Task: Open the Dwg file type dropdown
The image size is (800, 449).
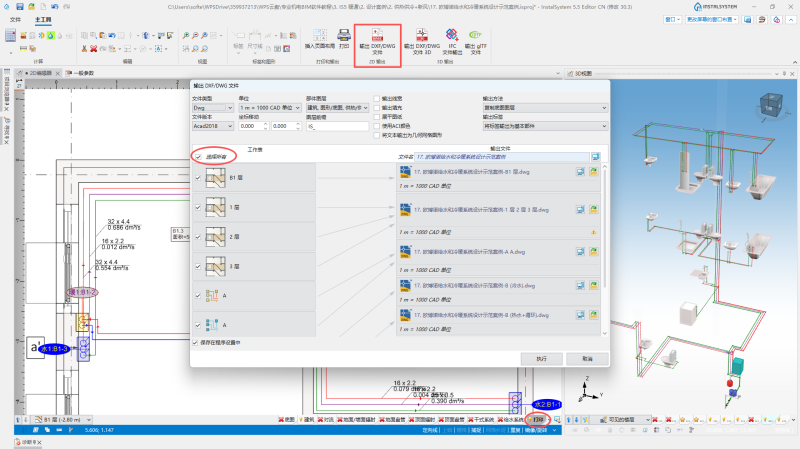Action: pyautogui.click(x=213, y=108)
